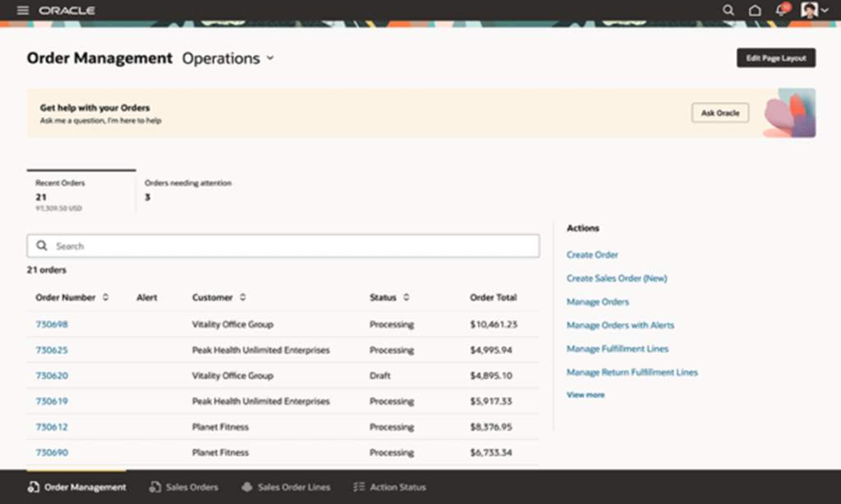Switch to Sales Orders bottom tab
The height and width of the screenshot is (504, 841).
(184, 487)
